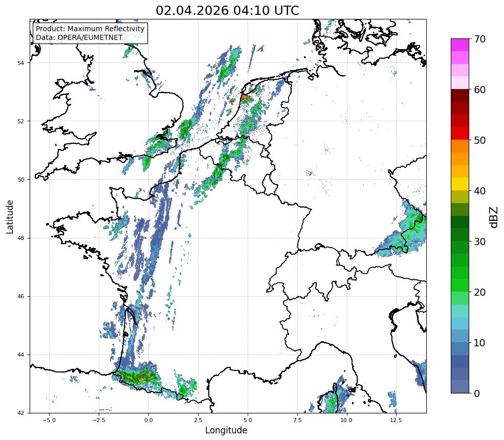Click the title '02.04.2026 04:10 UTC'
Viewport: 504px width, 440px height.
click(227, 11)
